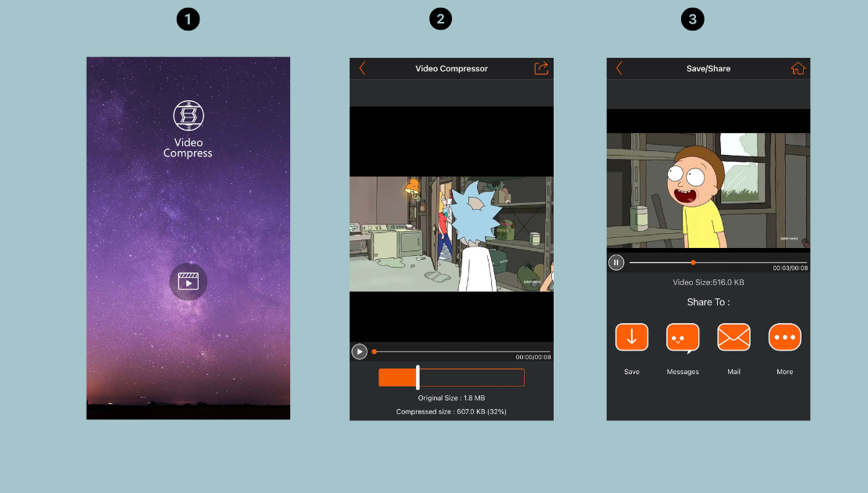Image resolution: width=868 pixels, height=493 pixels.
Task: Play the video in Video Compressor
Action: (x=359, y=351)
